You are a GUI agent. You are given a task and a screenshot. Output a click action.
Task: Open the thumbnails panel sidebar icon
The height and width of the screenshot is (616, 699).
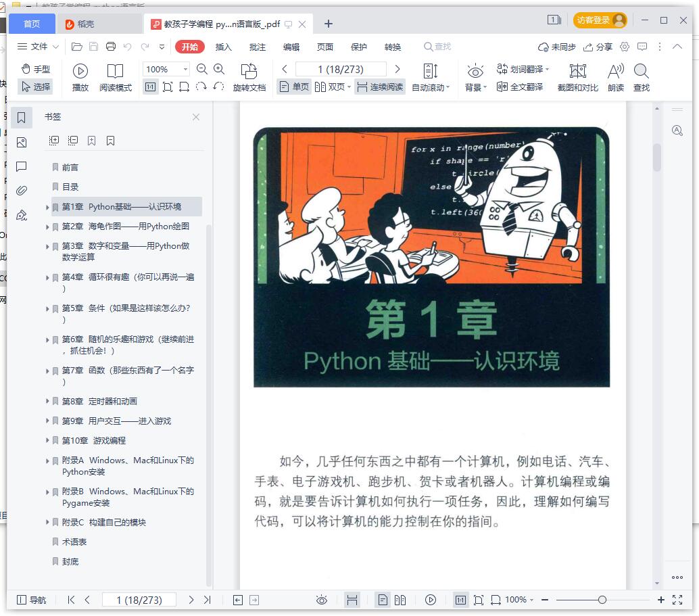tap(22, 142)
